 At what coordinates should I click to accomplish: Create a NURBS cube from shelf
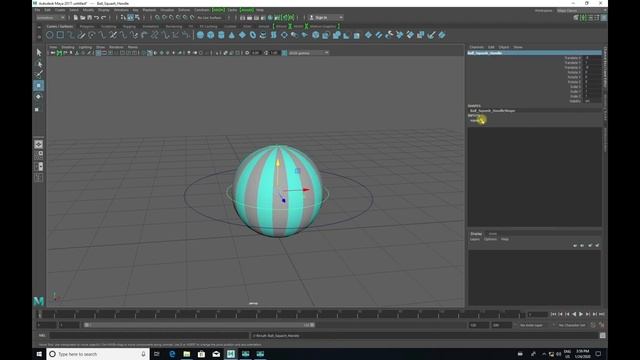point(211,35)
